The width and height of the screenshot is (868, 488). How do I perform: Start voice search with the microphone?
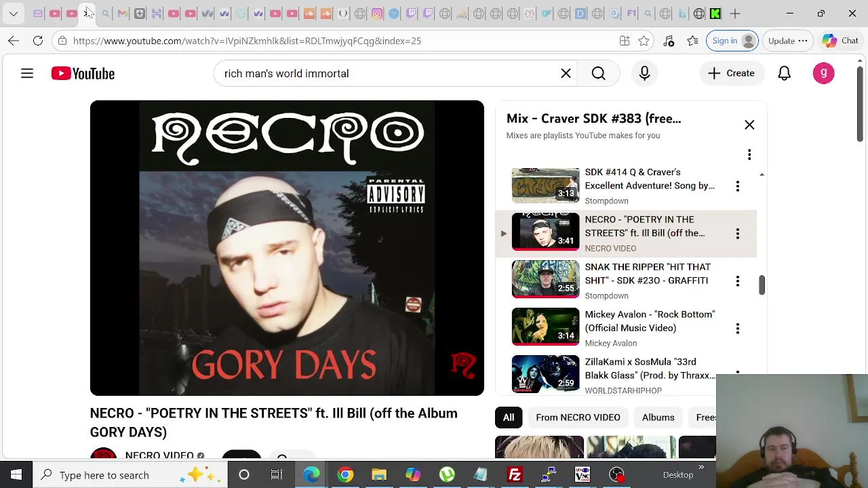pyautogui.click(x=644, y=73)
